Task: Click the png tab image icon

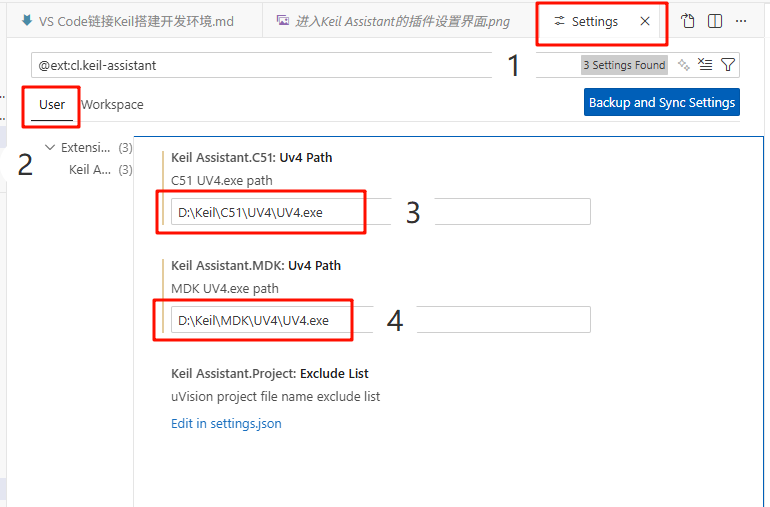Action: click(x=282, y=21)
